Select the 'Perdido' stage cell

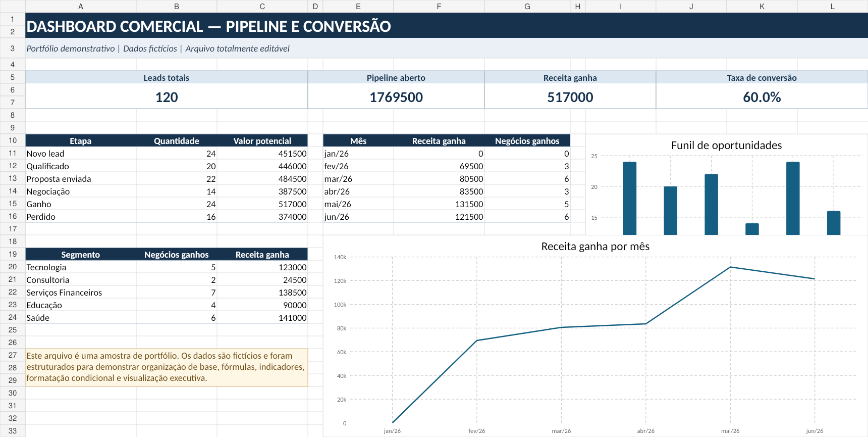pyautogui.click(x=81, y=216)
